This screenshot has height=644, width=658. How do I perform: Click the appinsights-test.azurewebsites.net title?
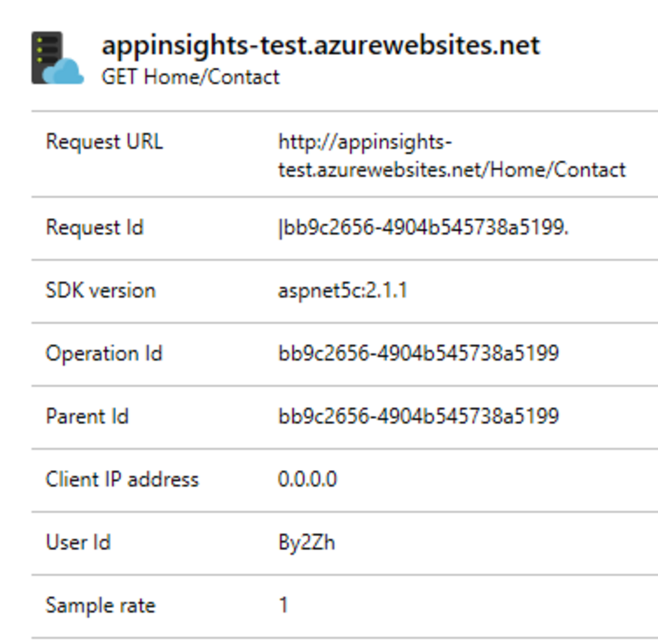(x=321, y=46)
